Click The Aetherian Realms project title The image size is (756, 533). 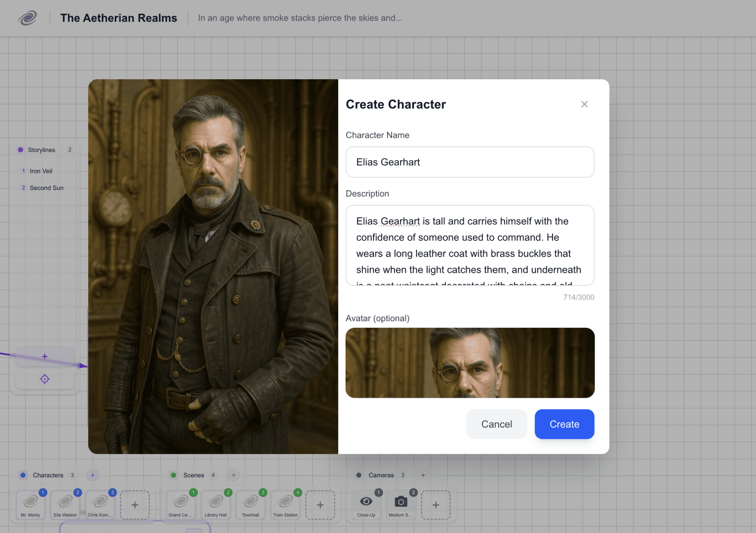point(118,18)
